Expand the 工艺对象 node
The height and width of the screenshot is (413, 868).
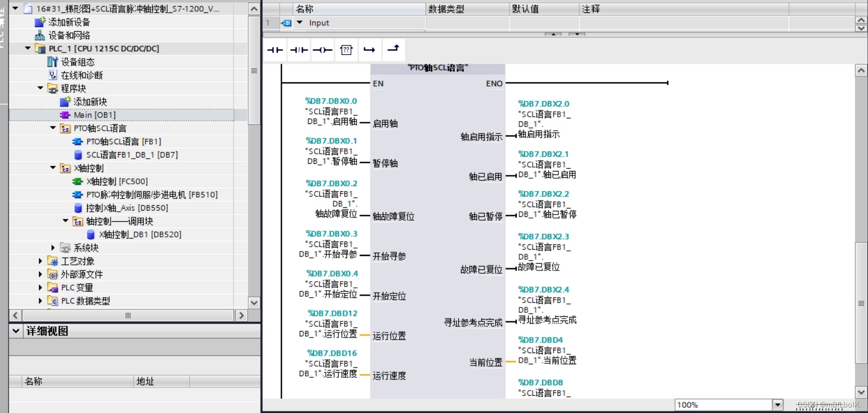click(x=39, y=260)
